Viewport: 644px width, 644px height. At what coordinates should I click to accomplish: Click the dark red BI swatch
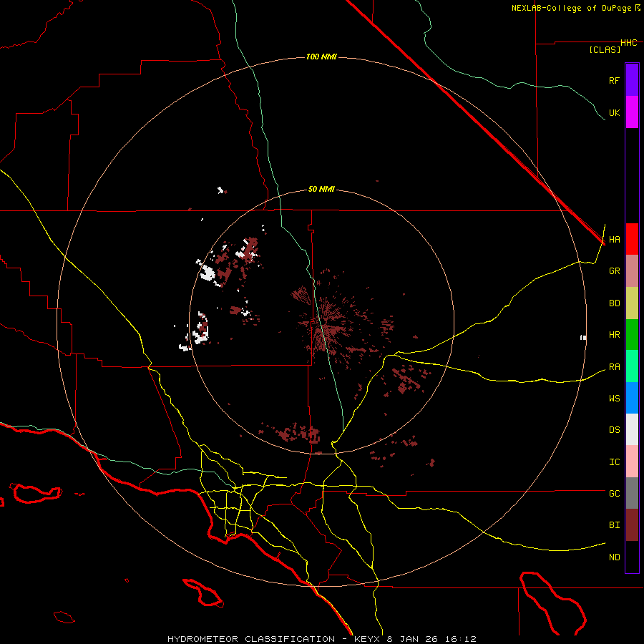tap(632, 525)
